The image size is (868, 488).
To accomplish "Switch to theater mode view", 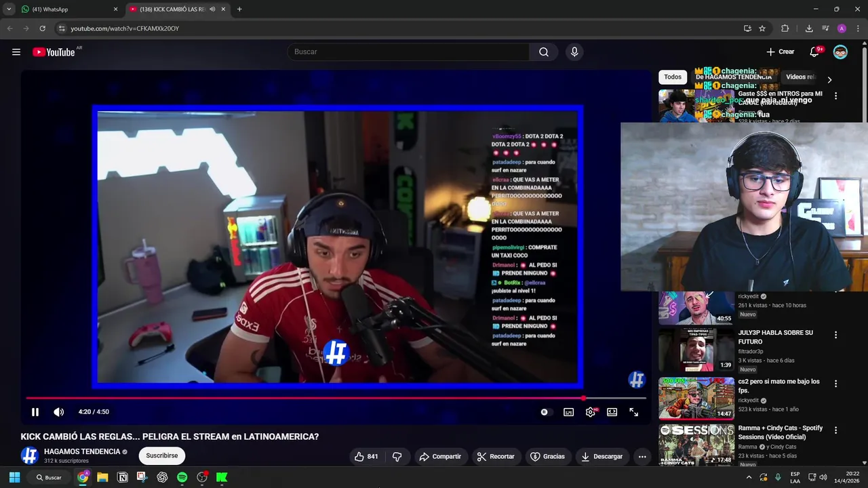I will click(612, 412).
